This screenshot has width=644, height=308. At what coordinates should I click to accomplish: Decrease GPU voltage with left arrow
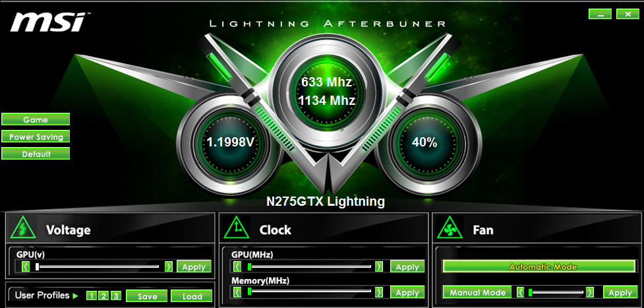click(x=25, y=267)
